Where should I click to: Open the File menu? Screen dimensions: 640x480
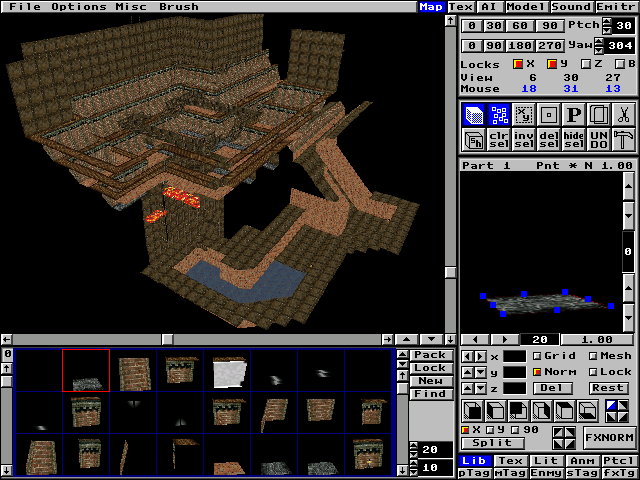tap(25, 7)
